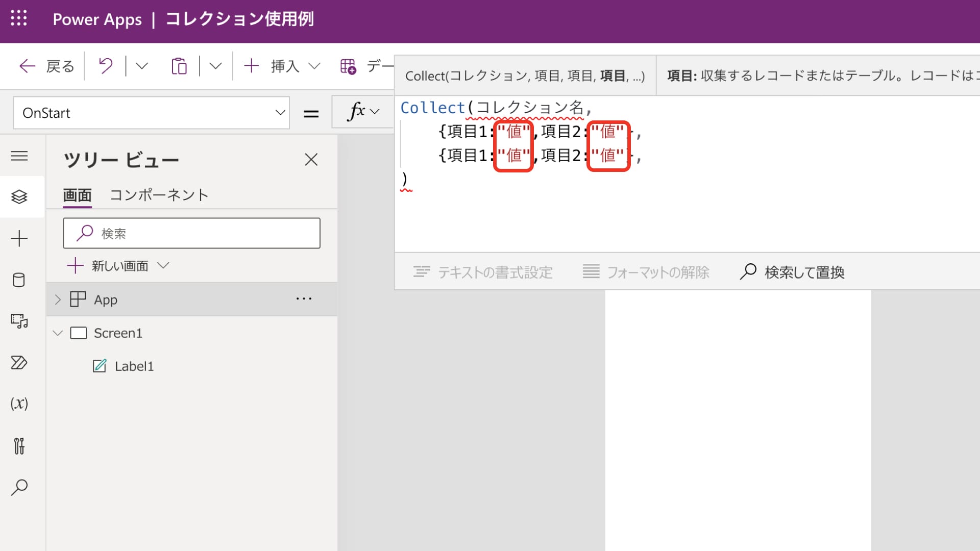Open the 新しい画面 dropdown chevron
Screen dimensions: 980x551
[x=164, y=265]
